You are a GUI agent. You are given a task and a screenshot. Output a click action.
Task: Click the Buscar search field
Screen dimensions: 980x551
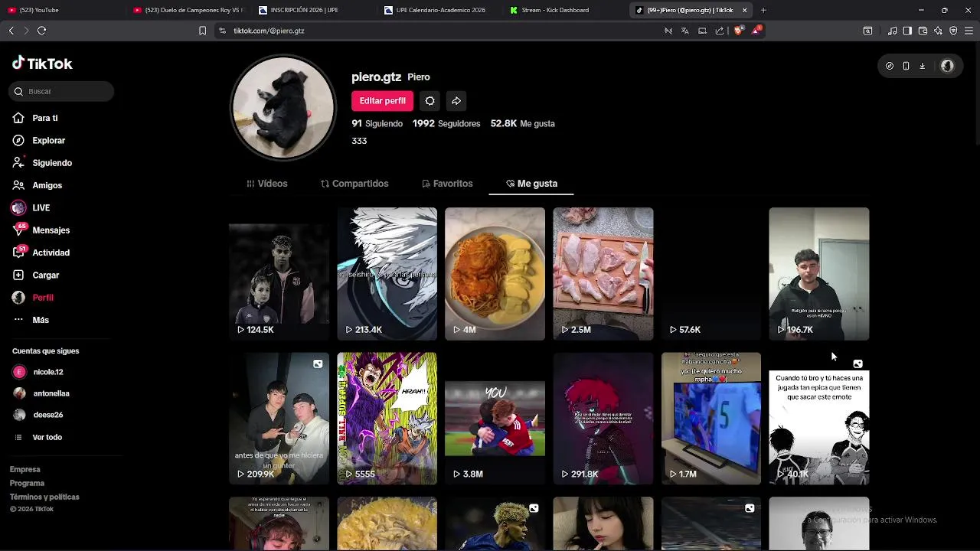(62, 92)
